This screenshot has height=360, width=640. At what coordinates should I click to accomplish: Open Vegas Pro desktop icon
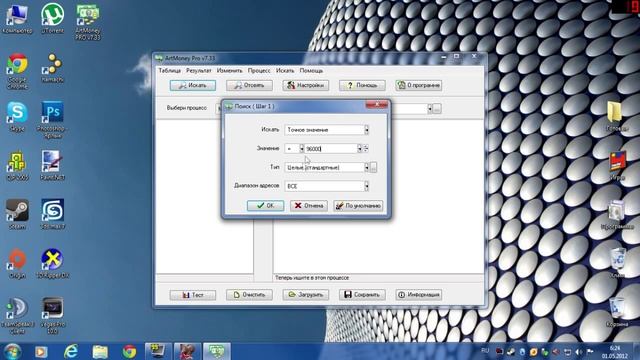coord(52,316)
